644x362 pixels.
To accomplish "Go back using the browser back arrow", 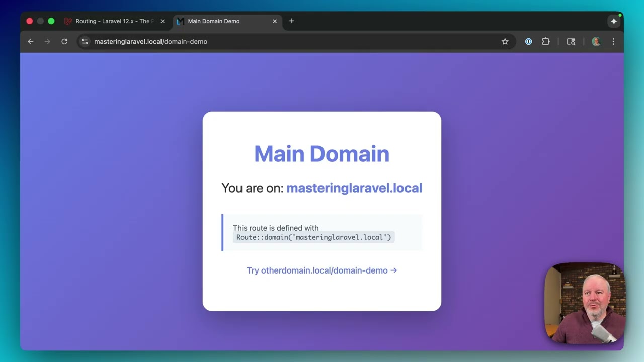I will [30, 42].
